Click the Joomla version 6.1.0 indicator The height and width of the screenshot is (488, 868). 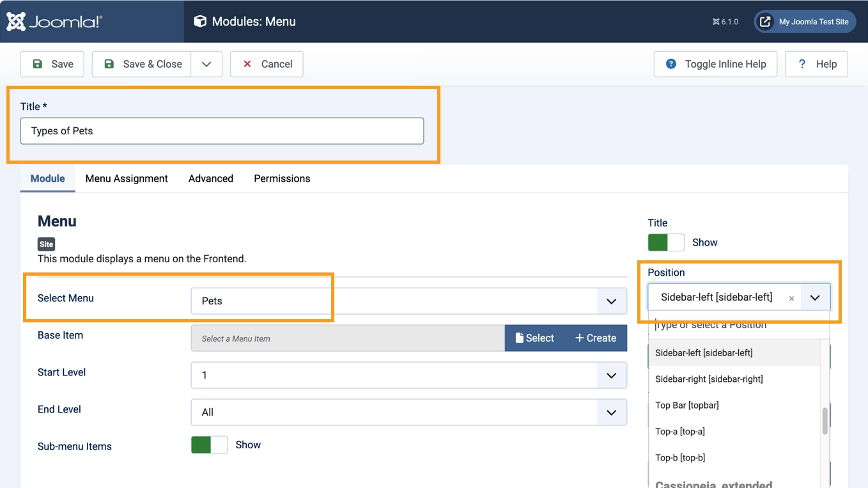click(725, 22)
